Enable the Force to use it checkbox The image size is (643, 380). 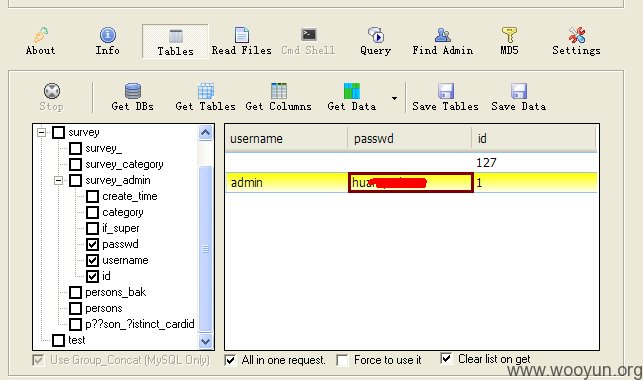[x=342, y=360]
